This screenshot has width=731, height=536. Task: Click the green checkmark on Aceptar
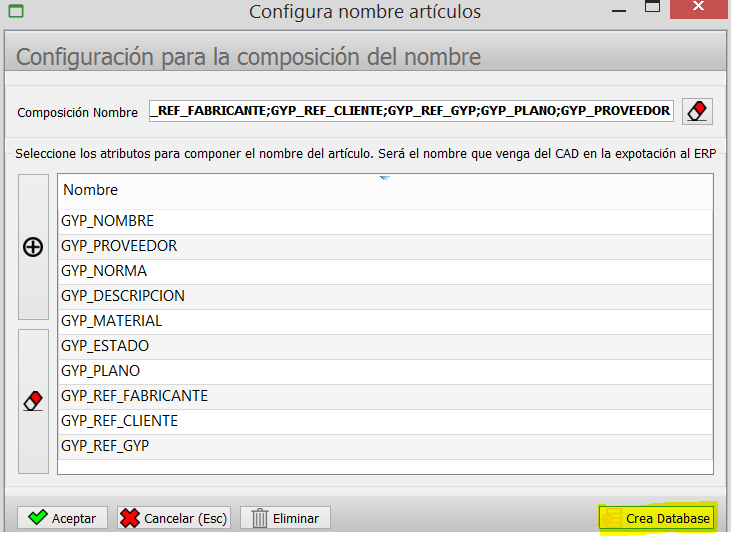[x=38, y=517]
